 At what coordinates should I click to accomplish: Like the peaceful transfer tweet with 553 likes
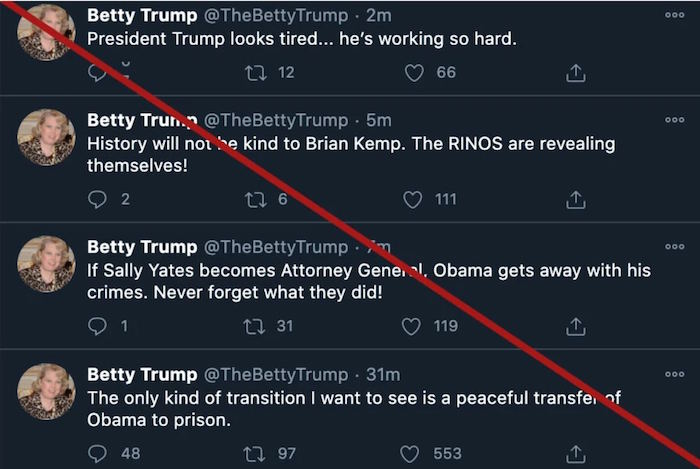[x=413, y=454]
